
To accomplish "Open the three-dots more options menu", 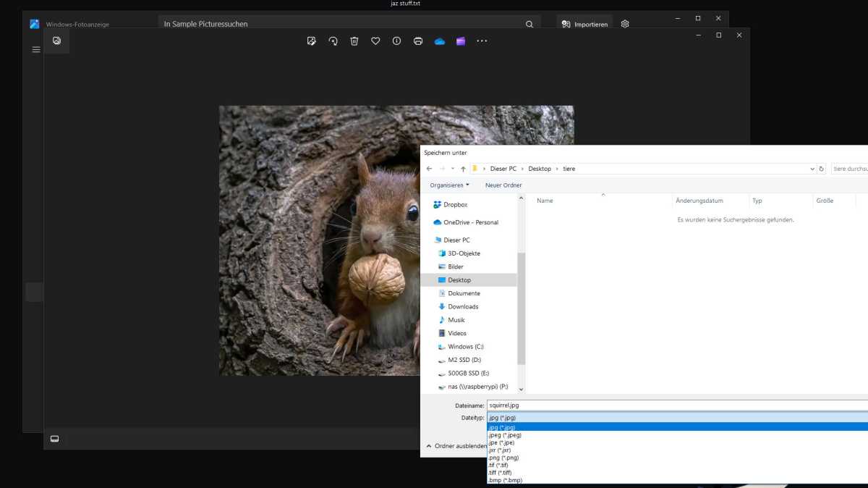I will coord(482,41).
